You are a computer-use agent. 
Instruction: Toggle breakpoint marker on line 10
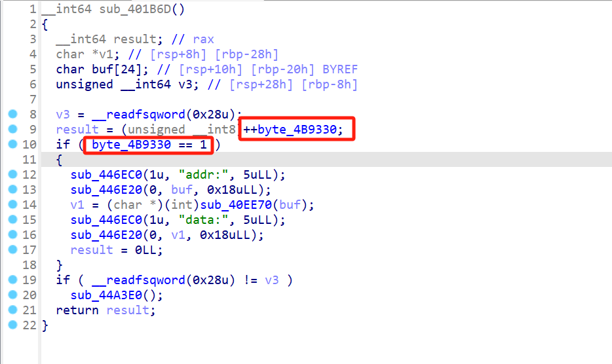[12, 145]
